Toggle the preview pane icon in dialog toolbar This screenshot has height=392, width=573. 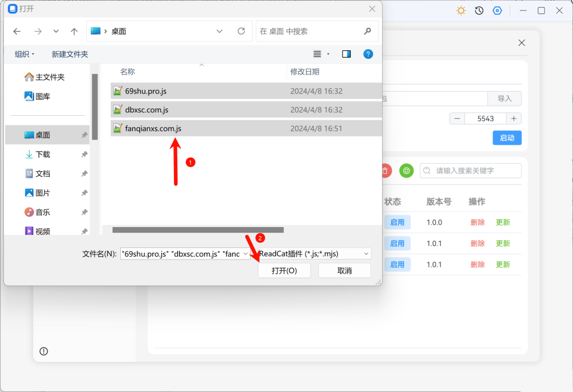346,54
